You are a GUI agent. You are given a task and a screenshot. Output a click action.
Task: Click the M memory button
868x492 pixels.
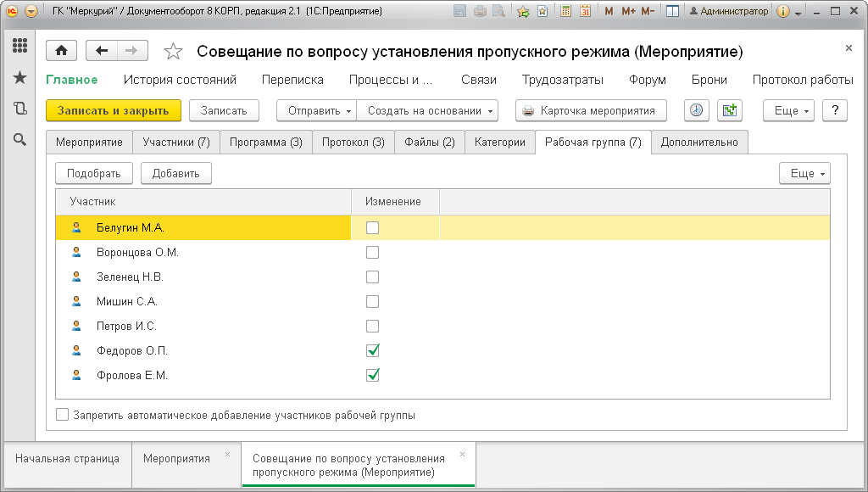(x=609, y=10)
